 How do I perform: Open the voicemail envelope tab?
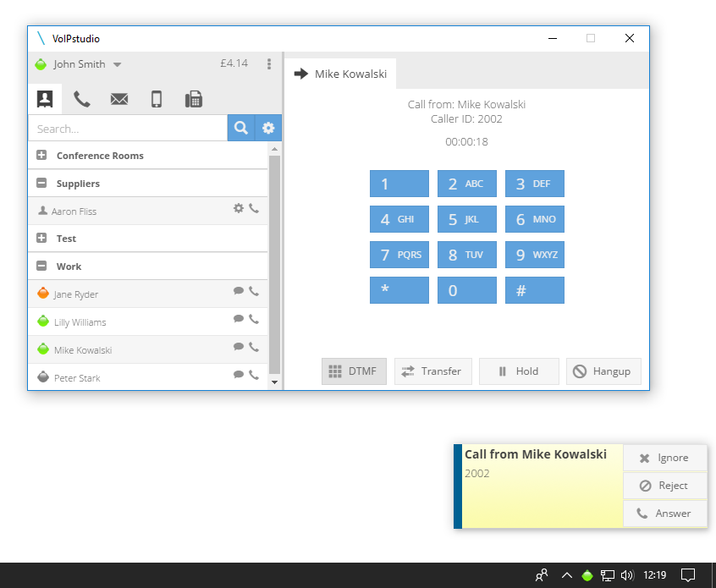click(119, 99)
